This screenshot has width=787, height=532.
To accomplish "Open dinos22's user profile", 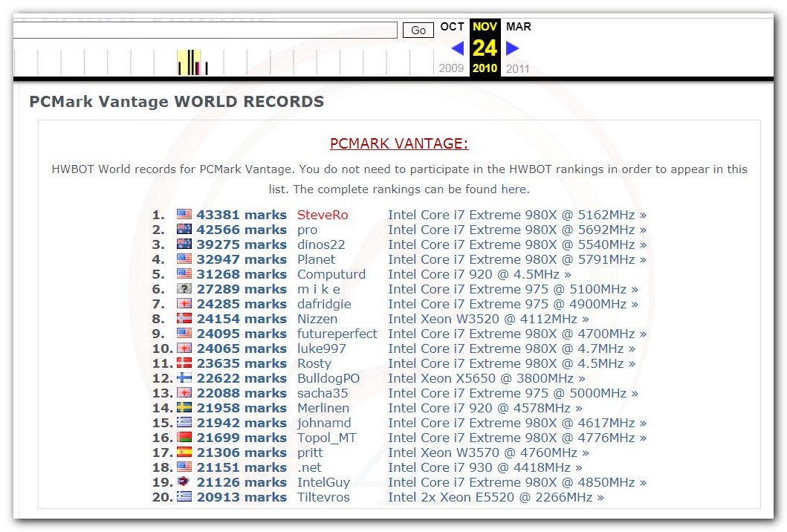I will click(x=321, y=244).
